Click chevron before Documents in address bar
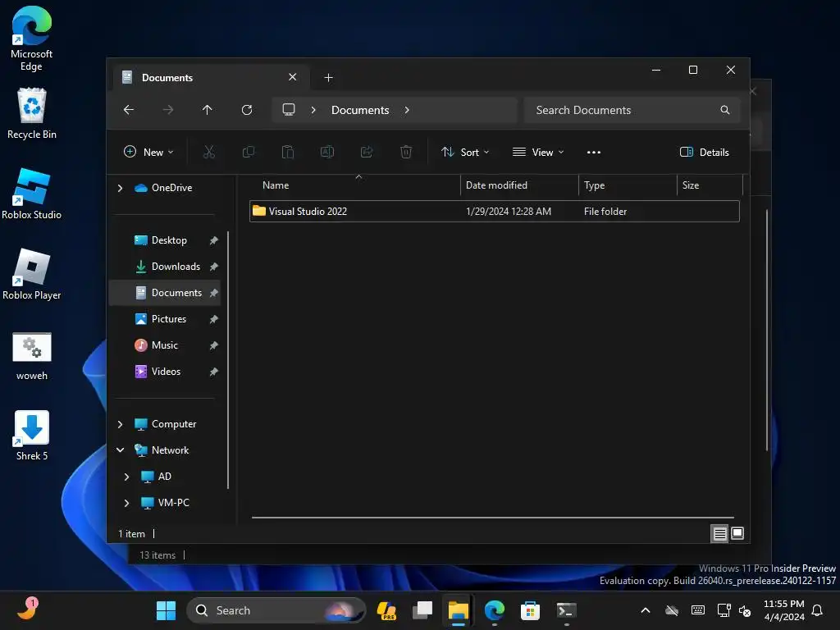This screenshot has width=840, height=630. (x=313, y=110)
